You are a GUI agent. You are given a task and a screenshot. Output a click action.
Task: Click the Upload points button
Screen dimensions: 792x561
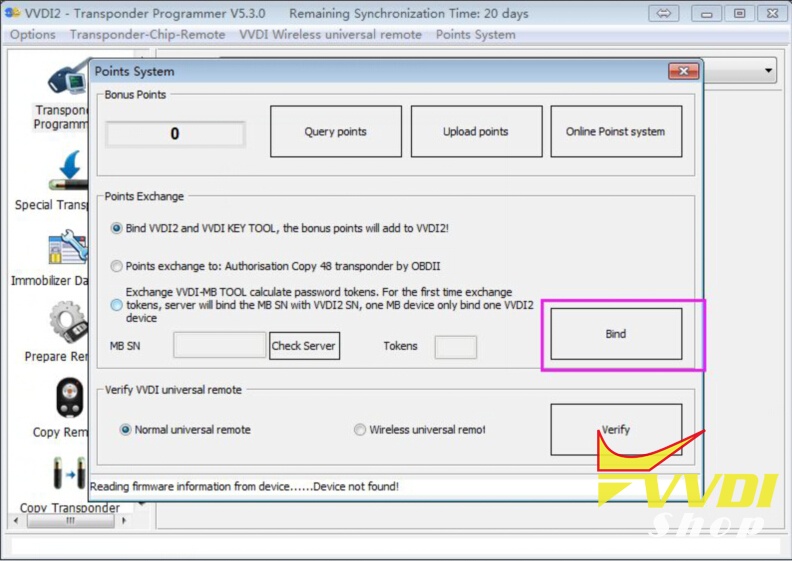[476, 132]
